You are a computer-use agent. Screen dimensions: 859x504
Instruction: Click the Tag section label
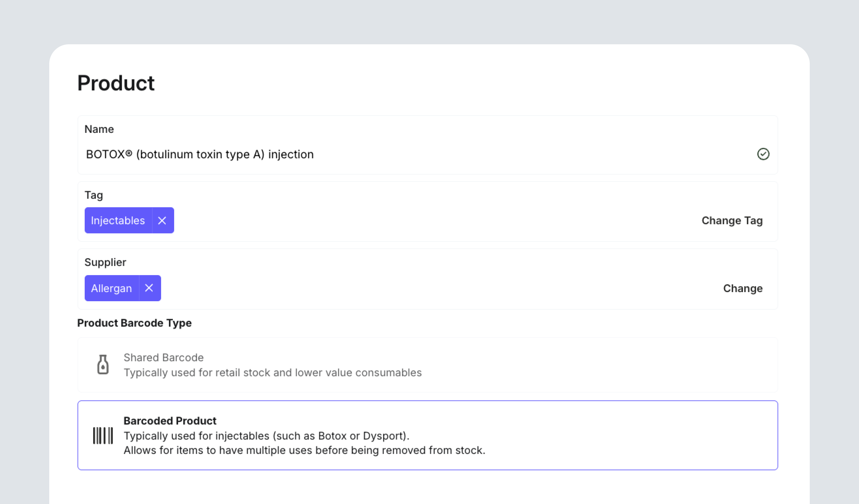click(94, 195)
